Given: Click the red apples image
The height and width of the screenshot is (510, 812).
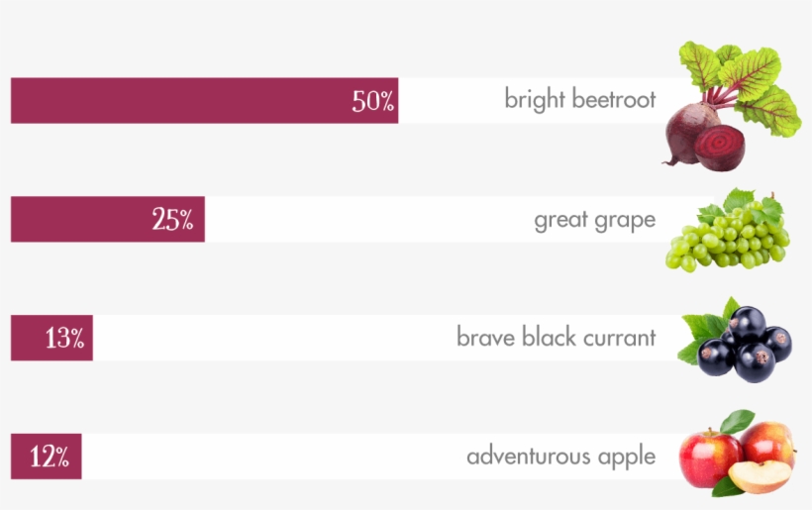Looking at the screenshot, I should (x=738, y=453).
